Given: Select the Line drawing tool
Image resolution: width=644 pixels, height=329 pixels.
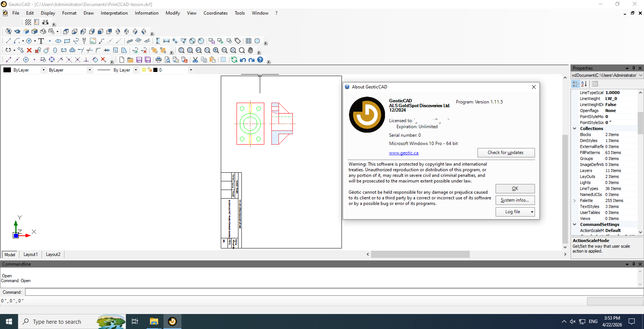Looking at the screenshot, I should [x=8, y=41].
